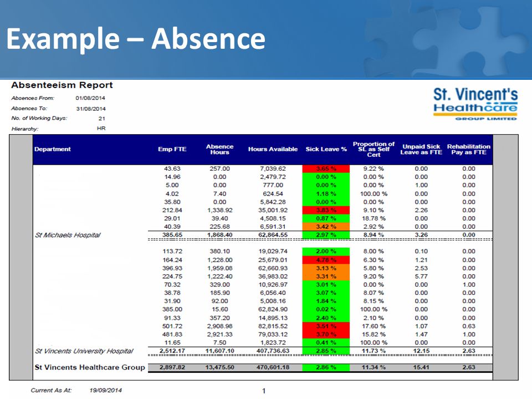Click the Absences To date 31/08/2014
The height and width of the screenshot is (399, 532).
coord(90,109)
